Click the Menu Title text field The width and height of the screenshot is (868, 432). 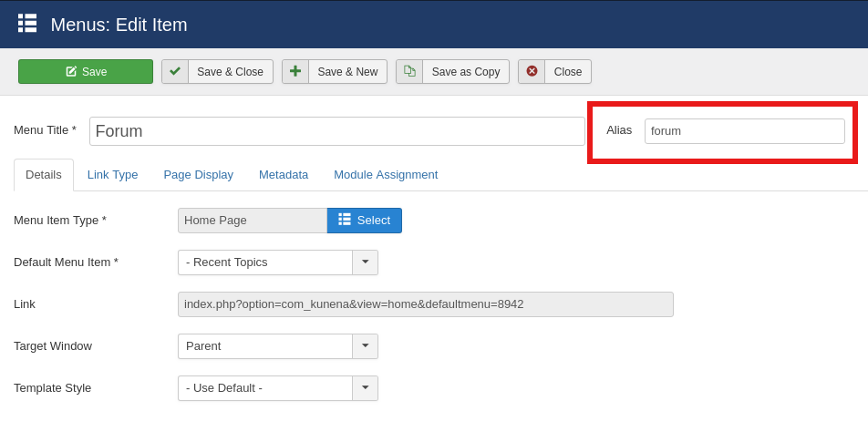(x=336, y=131)
